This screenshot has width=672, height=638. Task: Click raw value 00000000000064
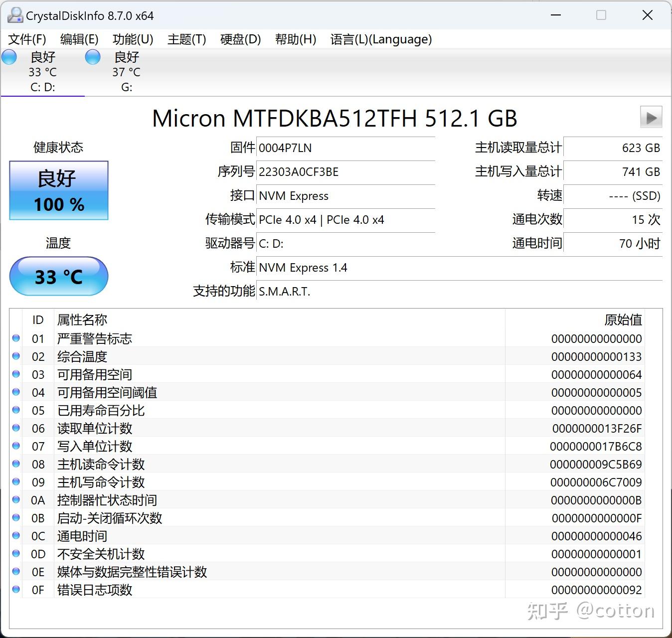tap(596, 375)
